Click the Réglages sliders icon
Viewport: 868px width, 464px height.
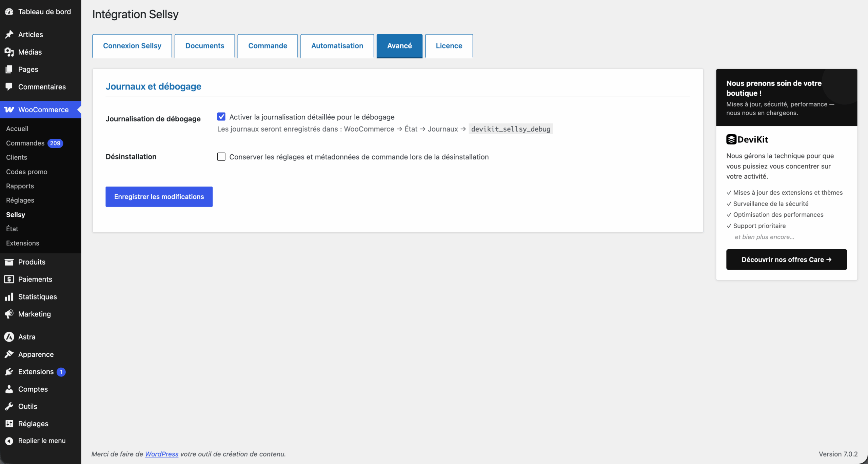point(9,424)
